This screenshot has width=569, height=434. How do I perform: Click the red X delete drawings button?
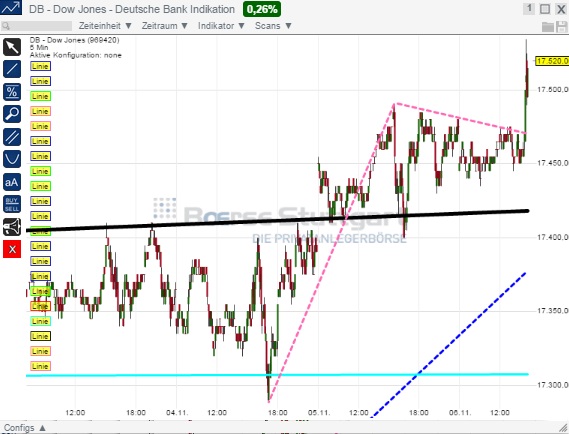click(x=12, y=249)
